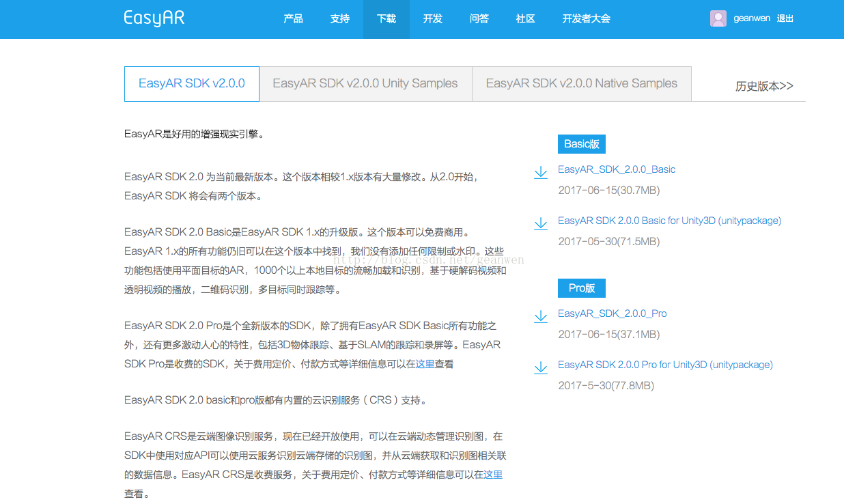844x504 pixels.
Task: Click the Pro版 label badge
Action: 582,288
